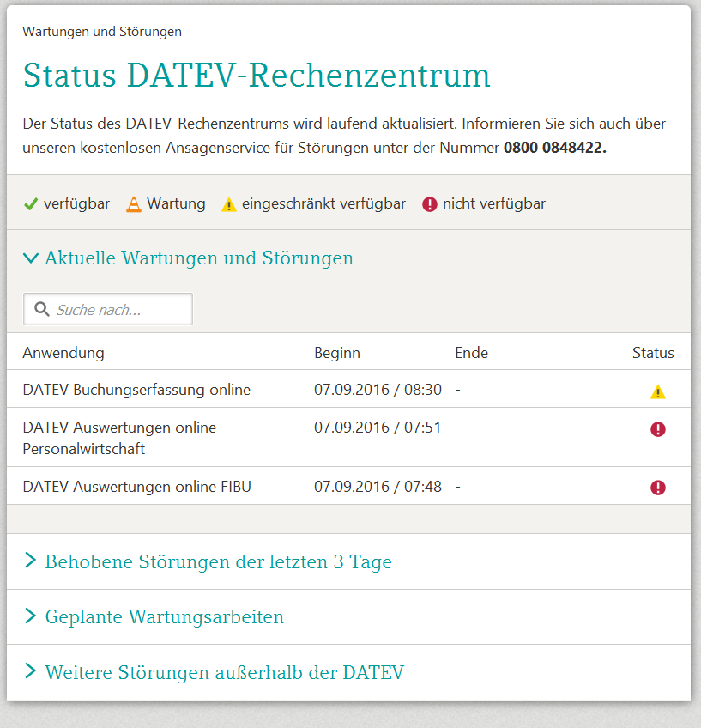The width and height of the screenshot is (701, 728).
Task: Click the 'Wartungen und Störungen' breadcrumb text
Action: pyautogui.click(x=102, y=32)
